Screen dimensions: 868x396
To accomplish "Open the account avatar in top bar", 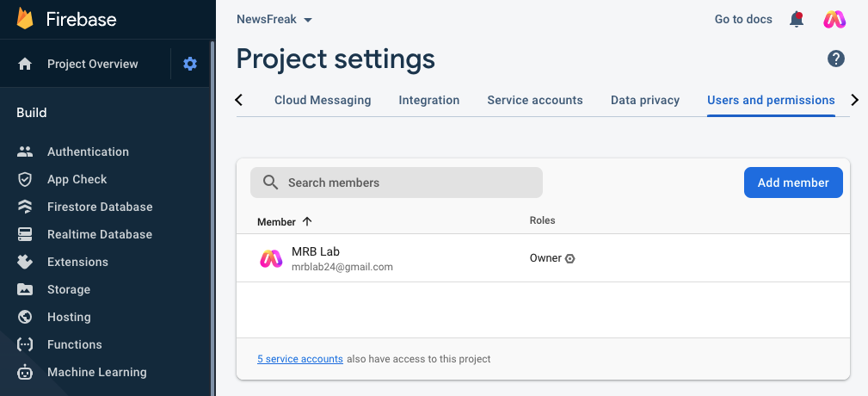I will [834, 20].
